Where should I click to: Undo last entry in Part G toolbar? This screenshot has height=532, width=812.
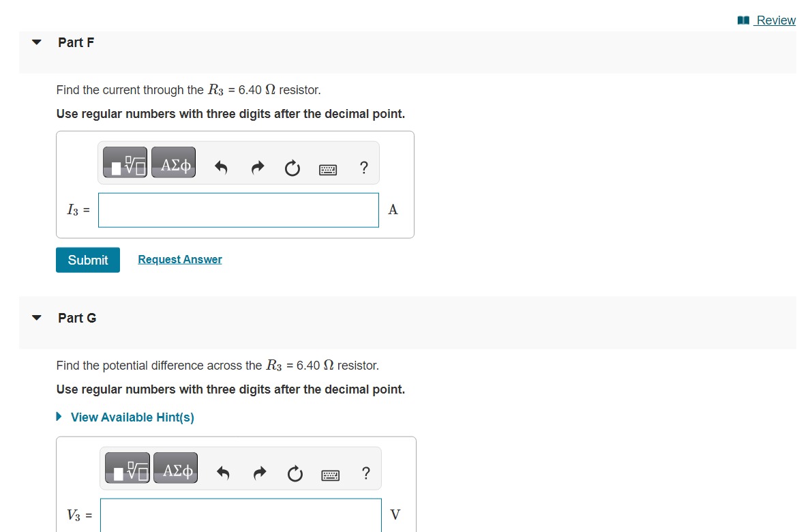point(223,473)
